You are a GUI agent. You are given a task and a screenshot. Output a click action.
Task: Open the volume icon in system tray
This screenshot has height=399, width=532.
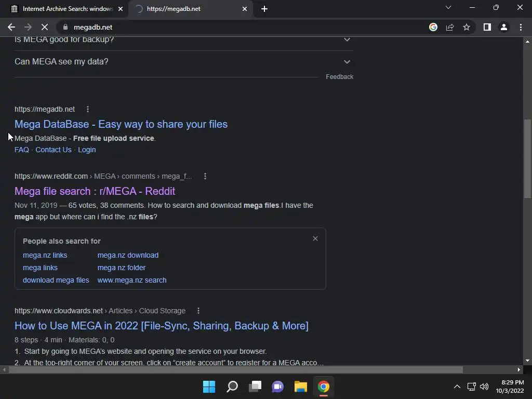pyautogui.click(x=484, y=387)
